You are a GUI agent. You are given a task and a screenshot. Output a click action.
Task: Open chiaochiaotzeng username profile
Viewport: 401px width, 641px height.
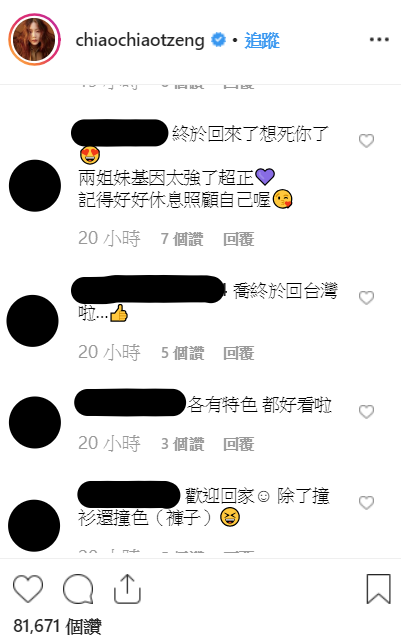click(x=140, y=40)
